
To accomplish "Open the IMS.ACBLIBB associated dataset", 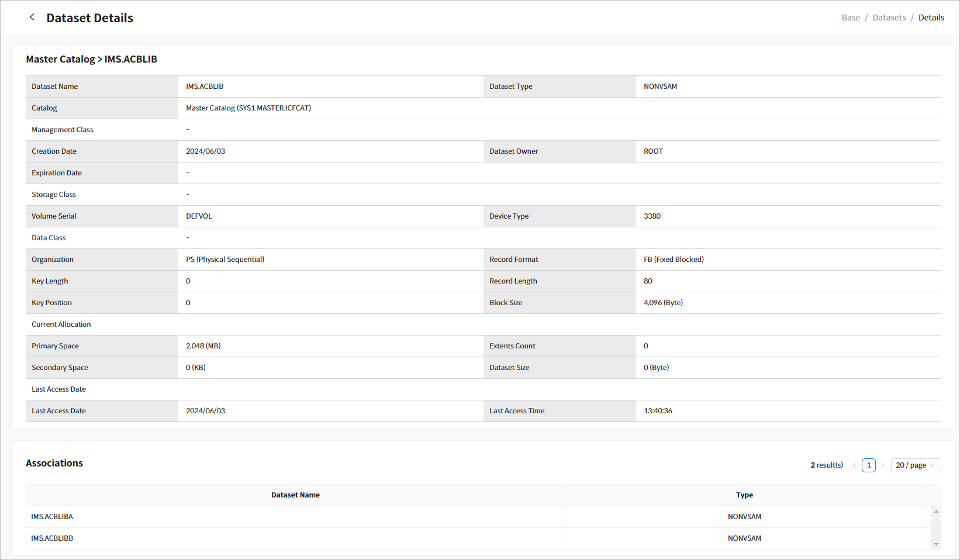I will point(52,538).
